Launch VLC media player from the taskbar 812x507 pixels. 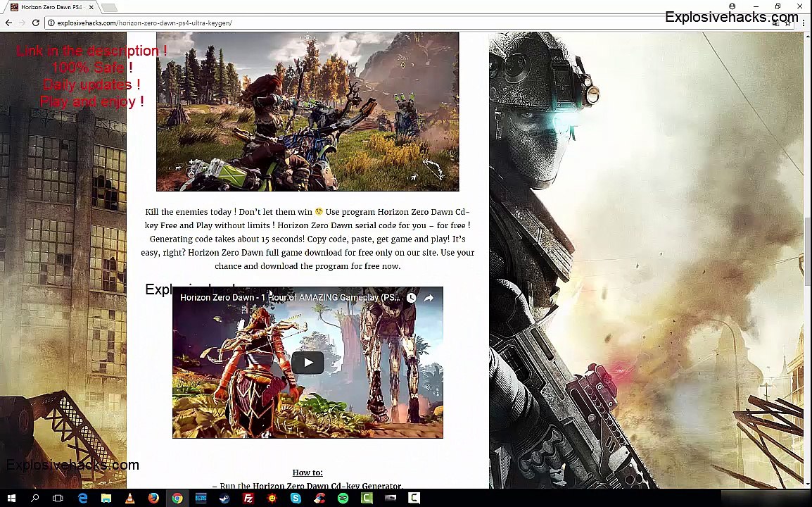(130, 498)
